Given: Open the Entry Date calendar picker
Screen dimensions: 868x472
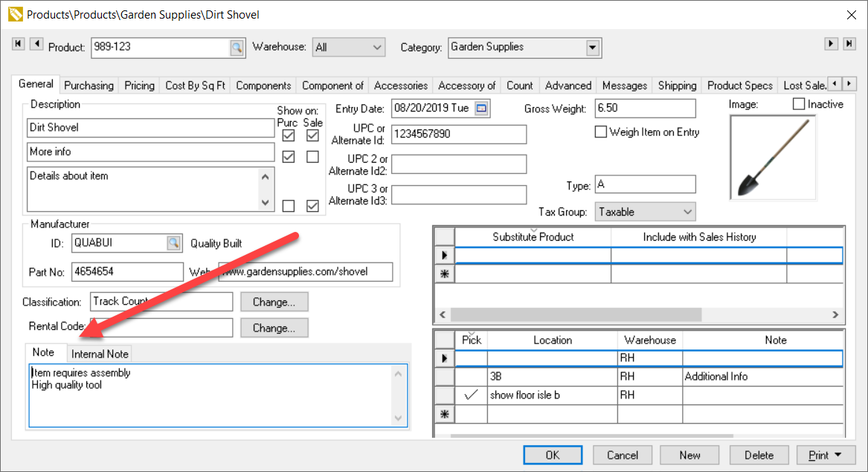Looking at the screenshot, I should [481, 109].
